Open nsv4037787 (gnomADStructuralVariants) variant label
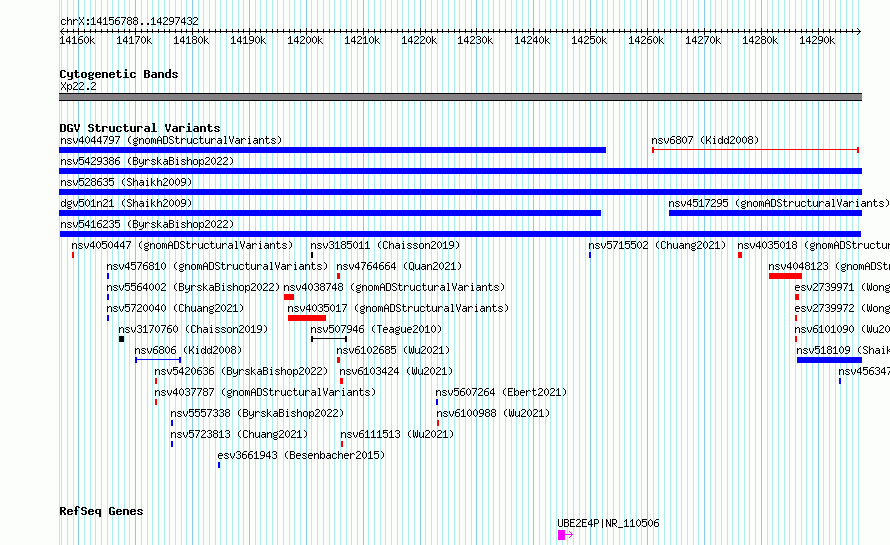The image size is (890, 545). pyautogui.click(x=265, y=392)
